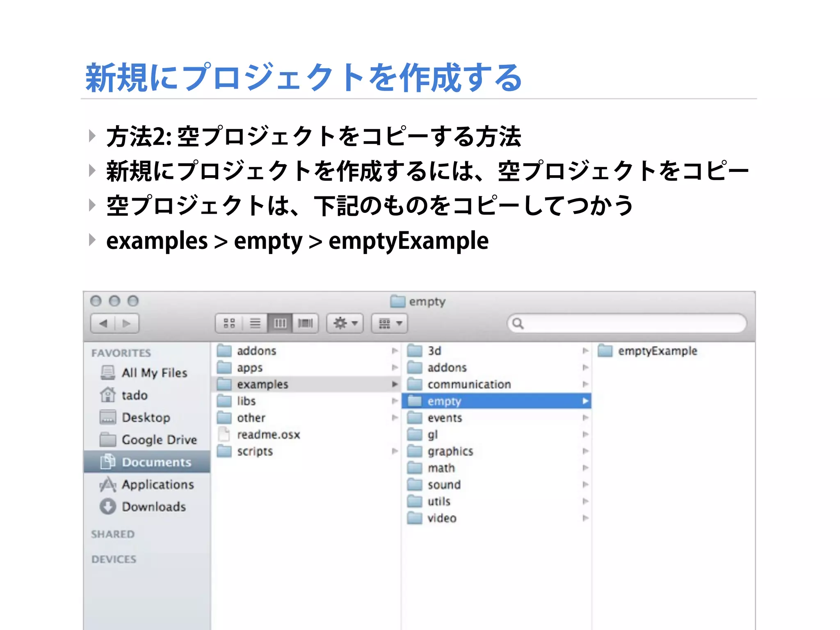This screenshot has height=630, width=840.
Task: Open the Desktop sidebar item
Action: click(146, 418)
